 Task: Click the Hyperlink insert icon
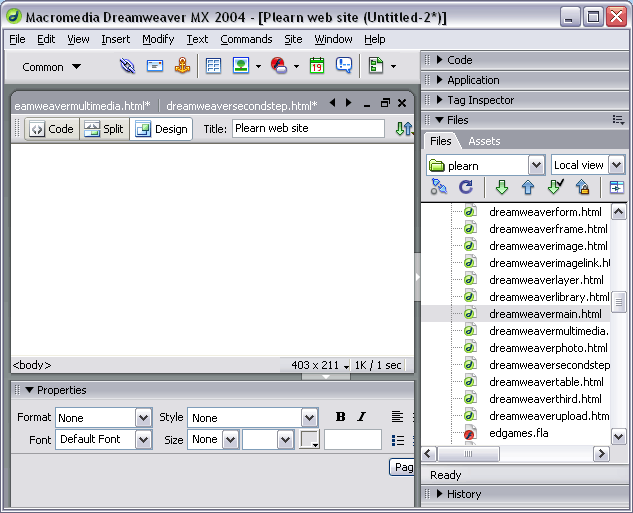pos(128,66)
